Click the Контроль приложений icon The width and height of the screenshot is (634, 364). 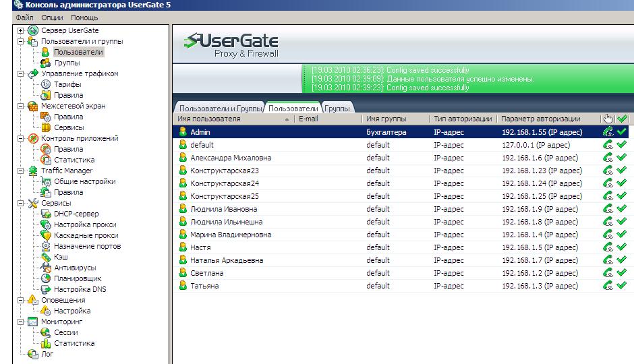click(33, 139)
